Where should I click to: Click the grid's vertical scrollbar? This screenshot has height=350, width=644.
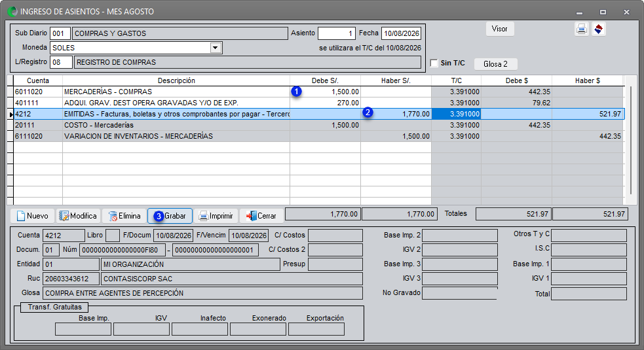631,139
